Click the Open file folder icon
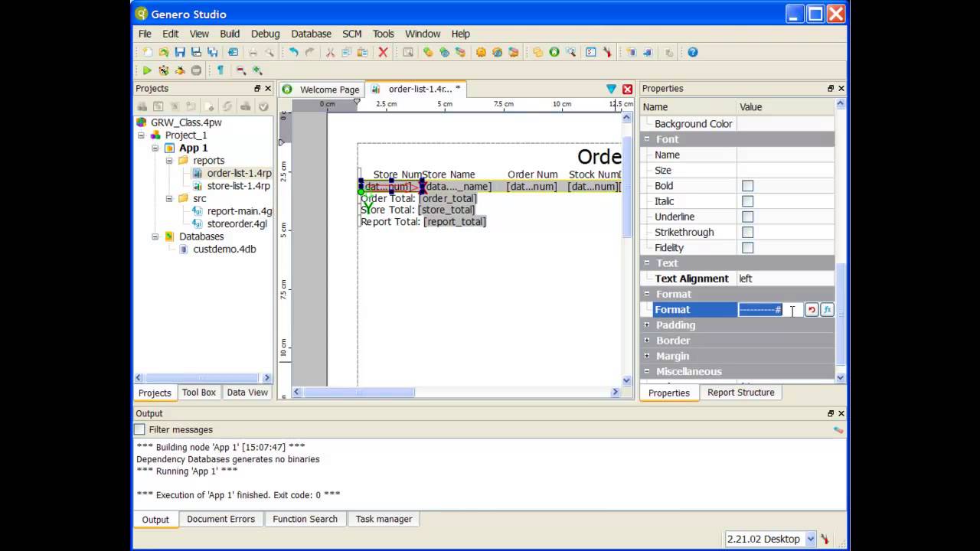 pos(163,52)
